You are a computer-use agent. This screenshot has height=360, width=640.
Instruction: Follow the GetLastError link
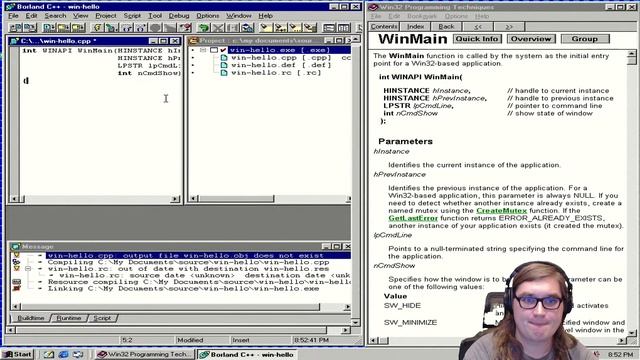413,218
